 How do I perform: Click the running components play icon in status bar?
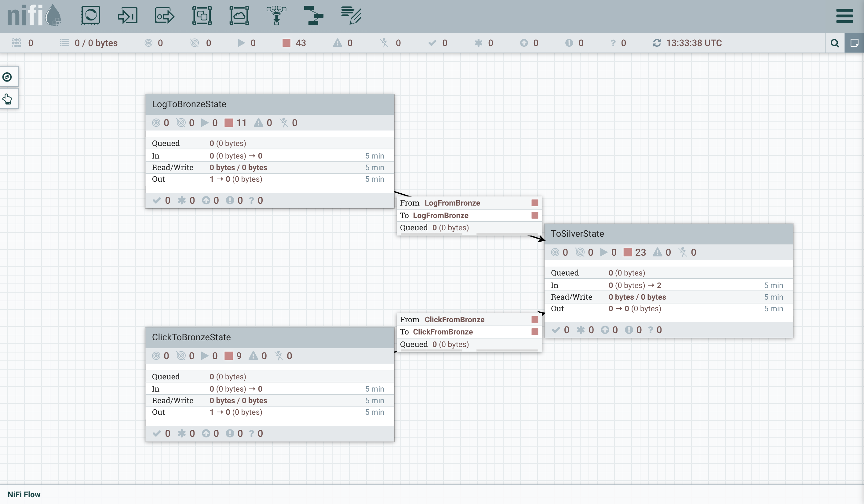[x=241, y=43]
